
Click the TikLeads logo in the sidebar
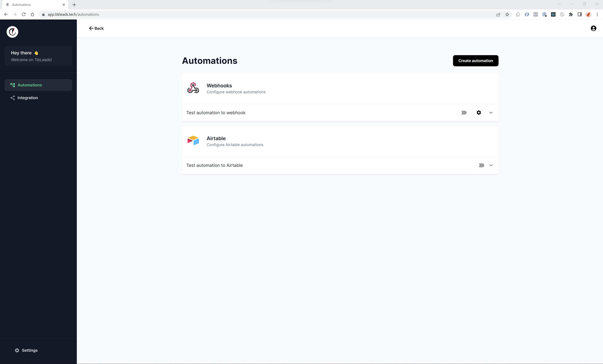pos(12,32)
